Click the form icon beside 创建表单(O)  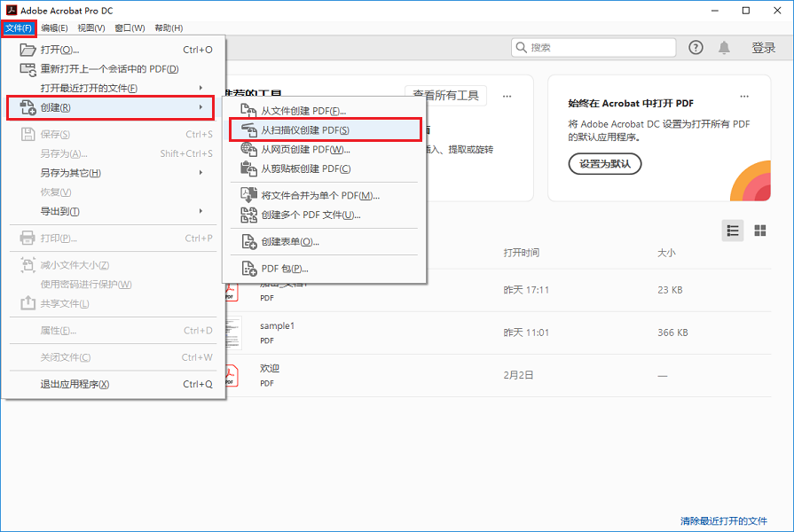click(248, 241)
